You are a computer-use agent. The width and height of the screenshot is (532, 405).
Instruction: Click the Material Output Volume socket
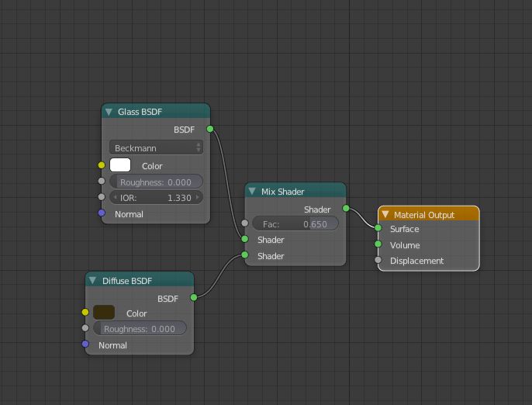378,244
